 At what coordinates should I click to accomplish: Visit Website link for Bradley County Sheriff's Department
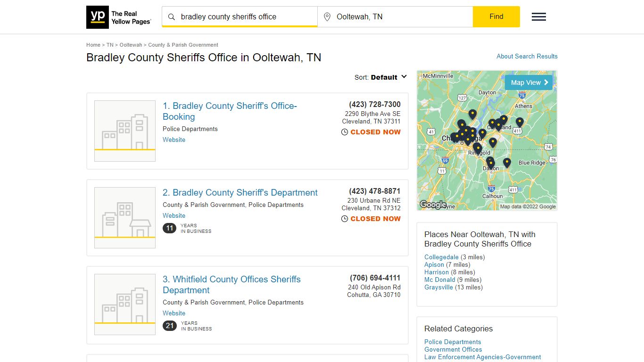[x=174, y=216]
